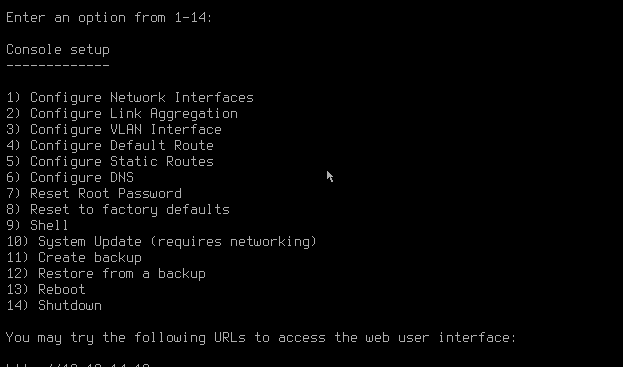623x367 pixels.
Task: Click the dashed separator under Console setup
Action: 58,65
